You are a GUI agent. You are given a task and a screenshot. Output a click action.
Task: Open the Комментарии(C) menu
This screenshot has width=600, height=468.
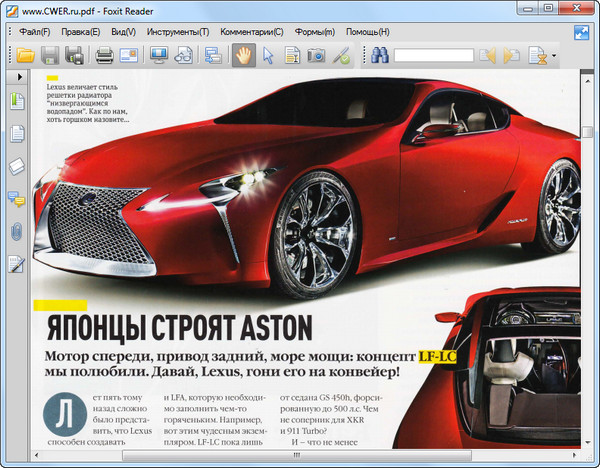250,31
